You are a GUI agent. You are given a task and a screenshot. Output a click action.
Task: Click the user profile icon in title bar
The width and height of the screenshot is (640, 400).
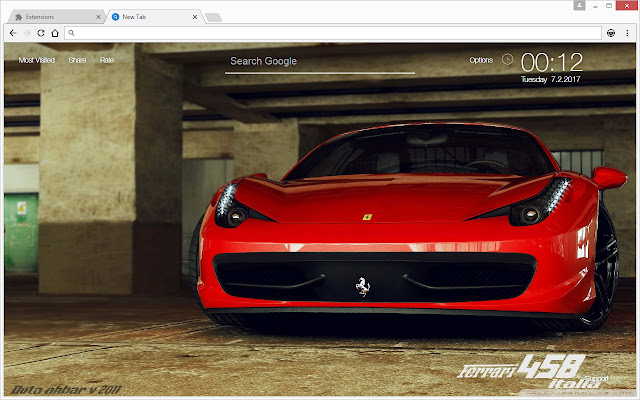coord(580,5)
